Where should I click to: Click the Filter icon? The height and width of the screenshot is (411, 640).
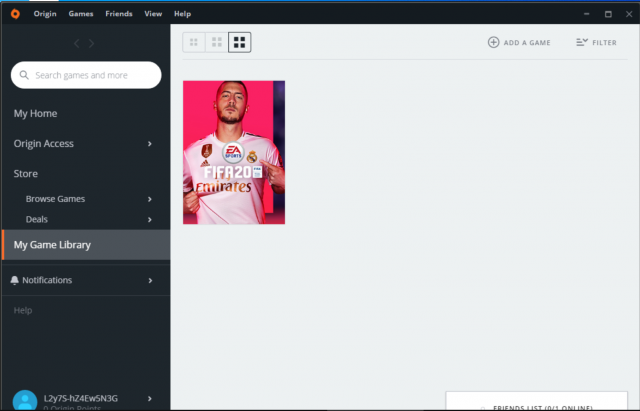tap(582, 42)
